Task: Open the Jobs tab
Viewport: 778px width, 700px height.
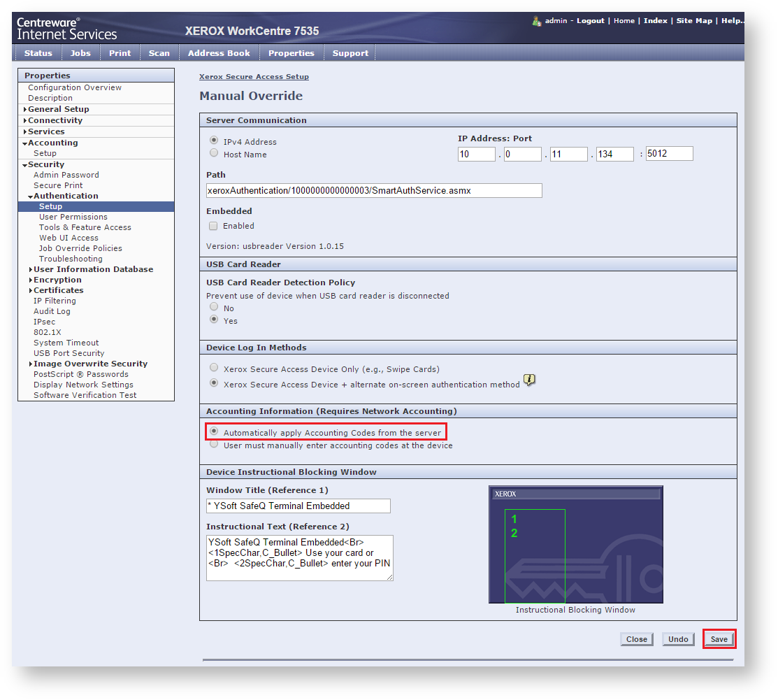Action: point(80,53)
